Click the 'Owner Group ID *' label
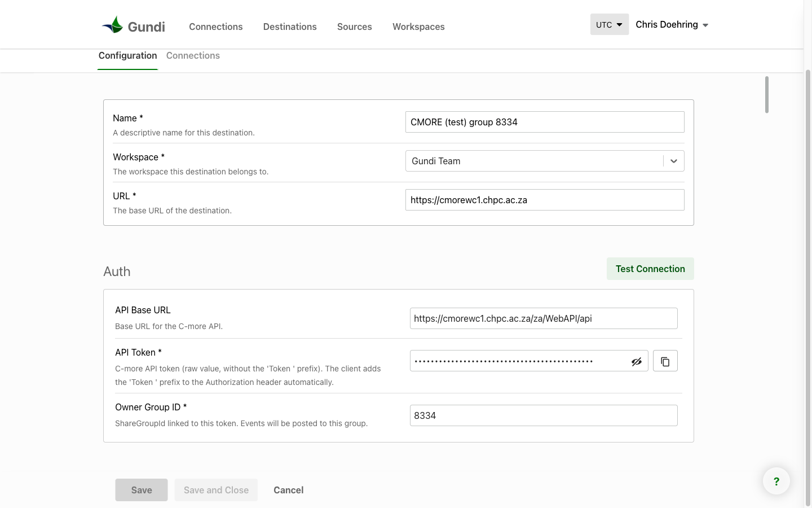812x508 pixels. coord(151,407)
